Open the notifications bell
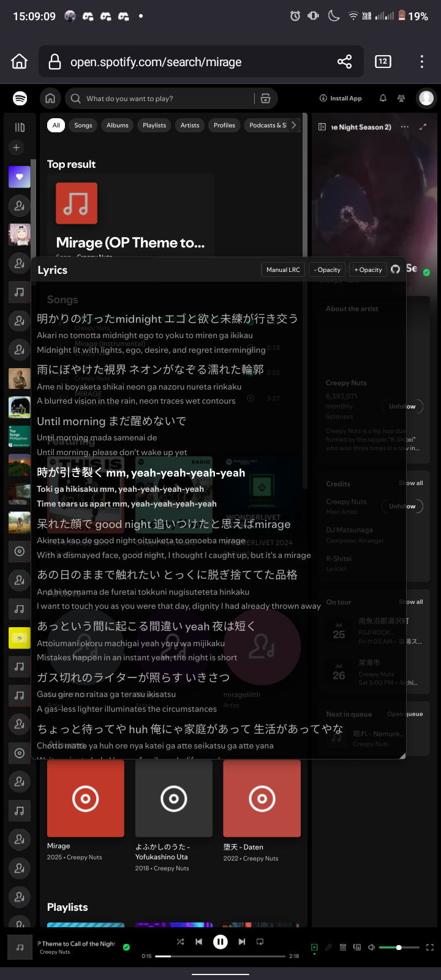Viewport: 441px width, 980px height. [x=383, y=98]
